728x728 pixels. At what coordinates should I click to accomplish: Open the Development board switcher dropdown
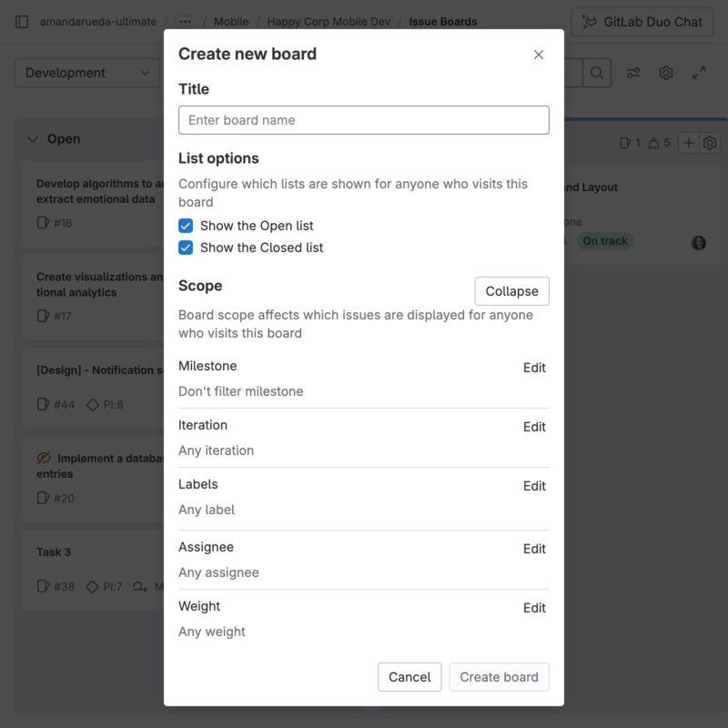[86, 72]
